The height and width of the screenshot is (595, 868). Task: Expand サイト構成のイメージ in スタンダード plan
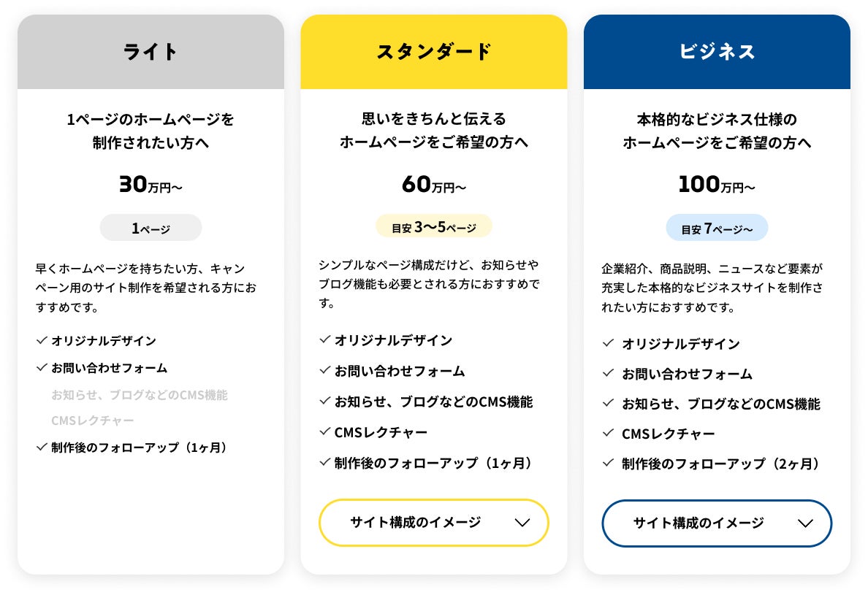pyautogui.click(x=433, y=523)
